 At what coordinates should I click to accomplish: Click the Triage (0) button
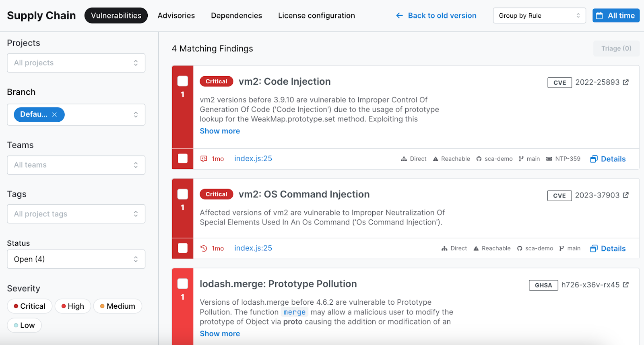point(616,48)
